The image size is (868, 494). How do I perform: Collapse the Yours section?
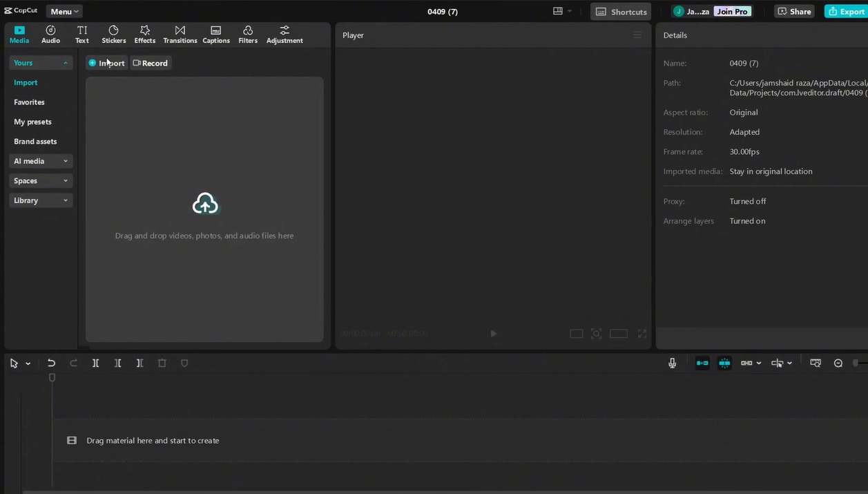pos(41,63)
